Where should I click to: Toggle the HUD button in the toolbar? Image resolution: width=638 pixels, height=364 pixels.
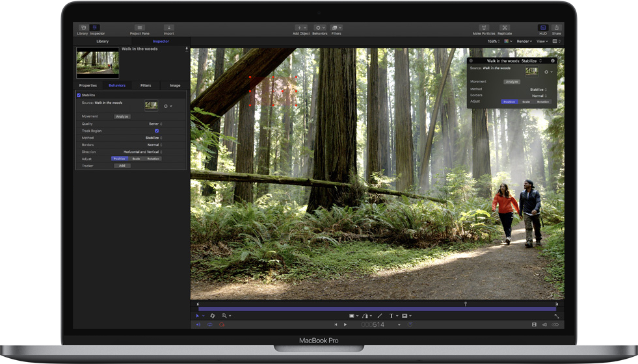[x=542, y=28]
